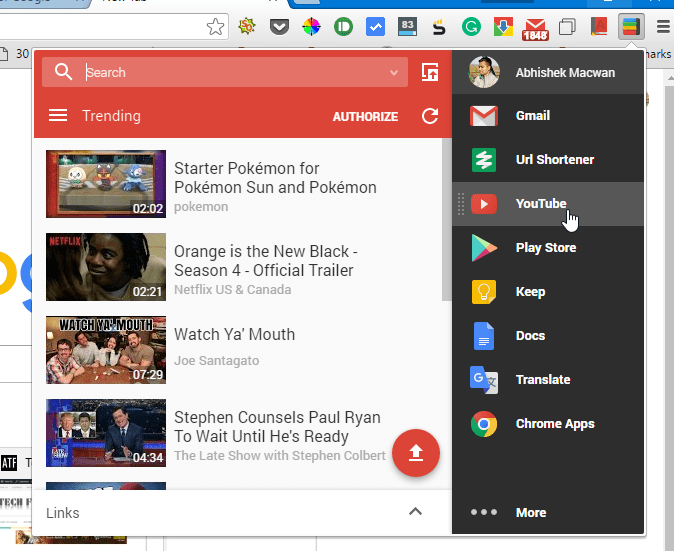Click the Chrome Apps logo icon
Viewport: 674px width, 551px height.
coord(484,424)
